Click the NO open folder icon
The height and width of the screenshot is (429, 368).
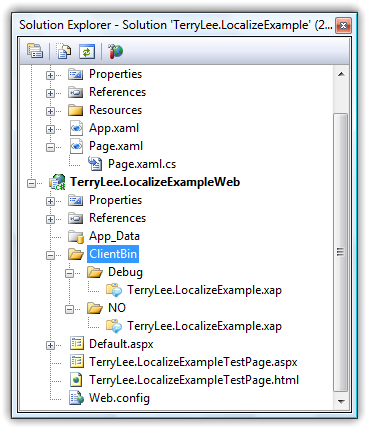click(x=95, y=308)
